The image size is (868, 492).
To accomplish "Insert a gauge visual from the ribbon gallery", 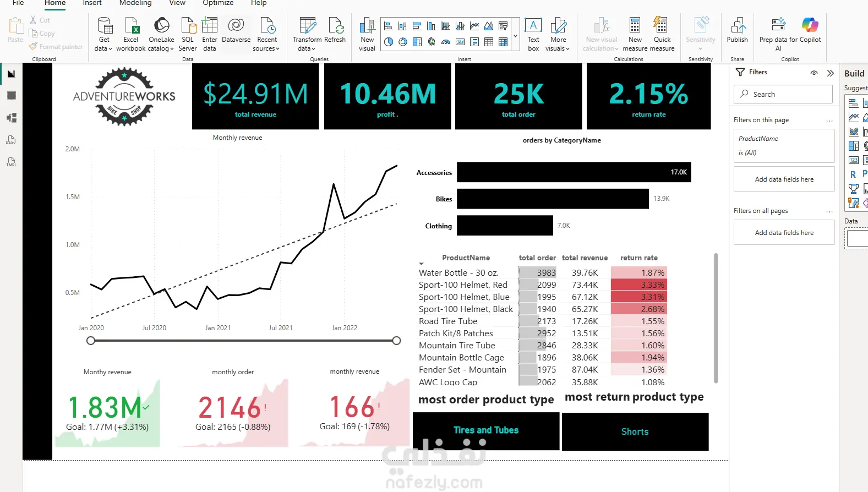I will pos(445,42).
